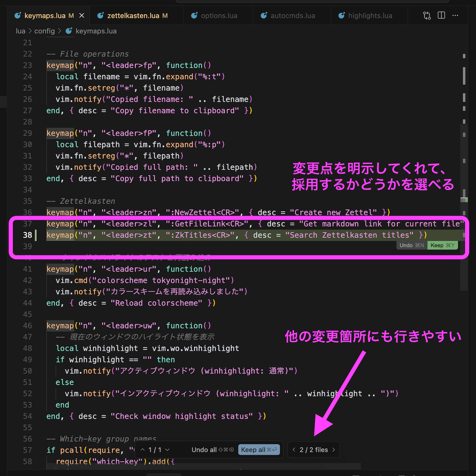The width and height of the screenshot is (476, 476).
Task: Click the "Create new Zettel" string
Action: (334, 212)
